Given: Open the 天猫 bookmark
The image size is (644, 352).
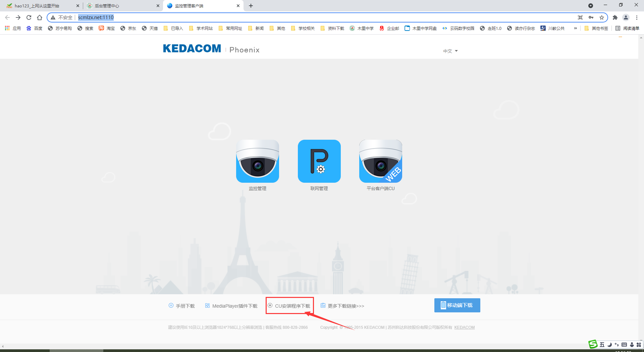Looking at the screenshot, I should (150, 28).
